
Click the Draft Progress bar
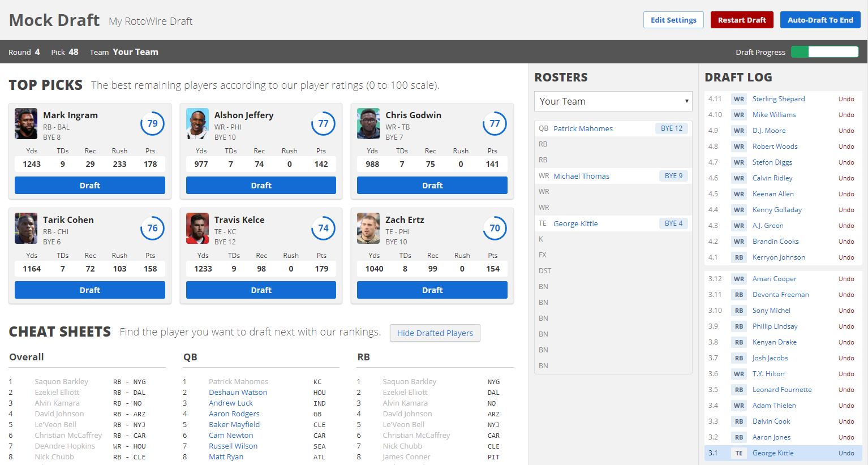click(824, 52)
